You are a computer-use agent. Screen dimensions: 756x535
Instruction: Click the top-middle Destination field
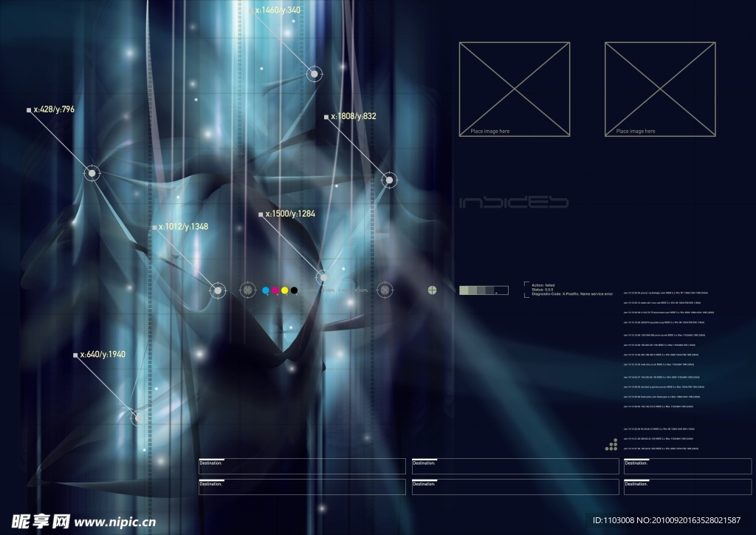515,466
